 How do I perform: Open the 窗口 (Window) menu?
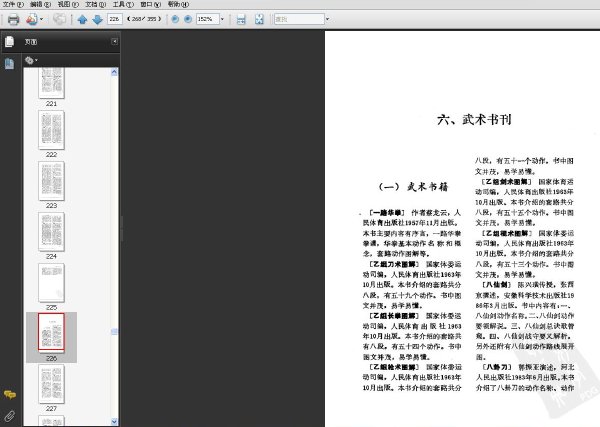pyautogui.click(x=151, y=4)
